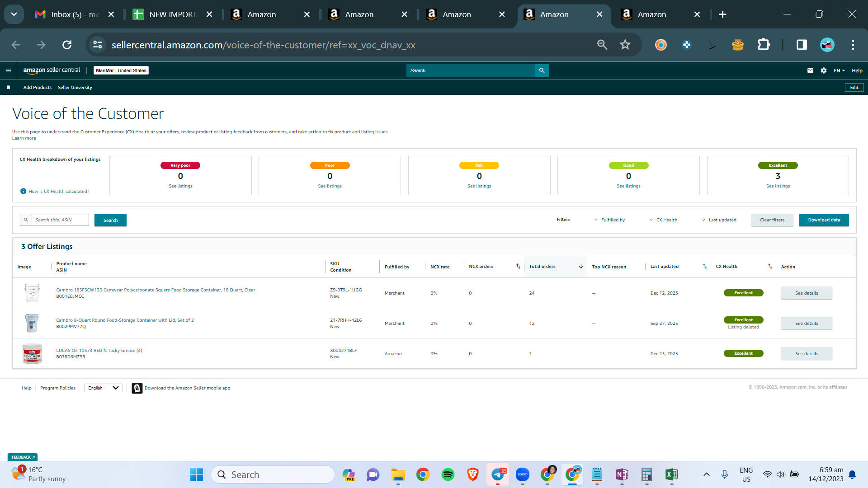
Task: Open the settings gear icon
Action: 824,70
